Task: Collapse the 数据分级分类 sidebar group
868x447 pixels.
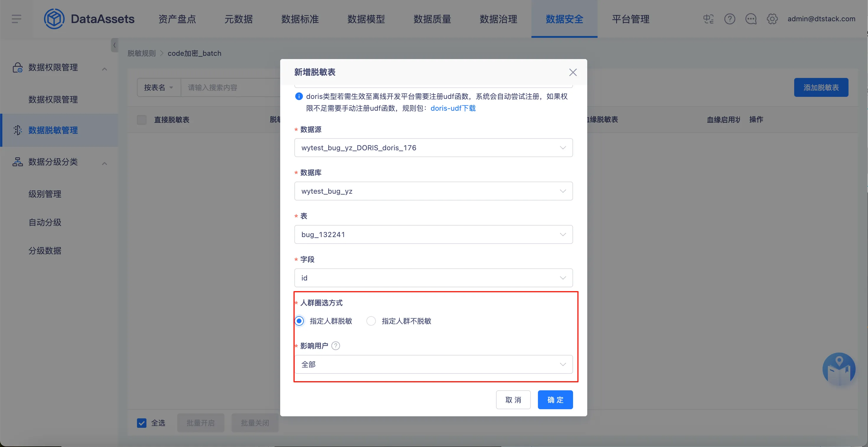Action: coord(105,163)
